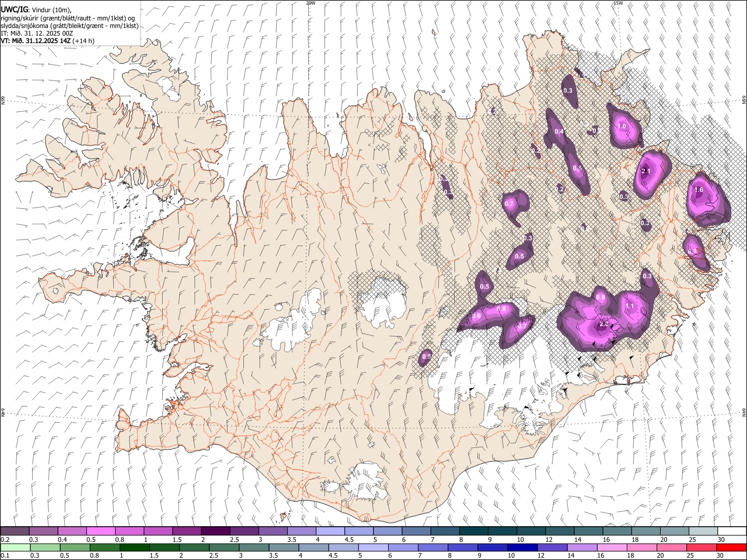Click the 'IT: Mið. 31. 12. 2025 00Z' timestamp
The image size is (747, 560).
point(37,33)
